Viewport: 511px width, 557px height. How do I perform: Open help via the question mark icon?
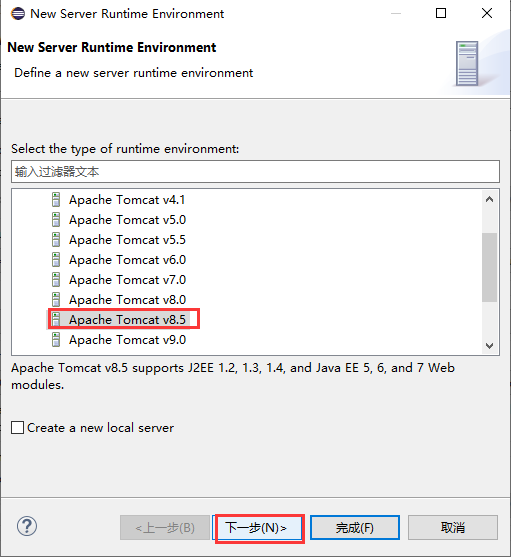click(27, 526)
